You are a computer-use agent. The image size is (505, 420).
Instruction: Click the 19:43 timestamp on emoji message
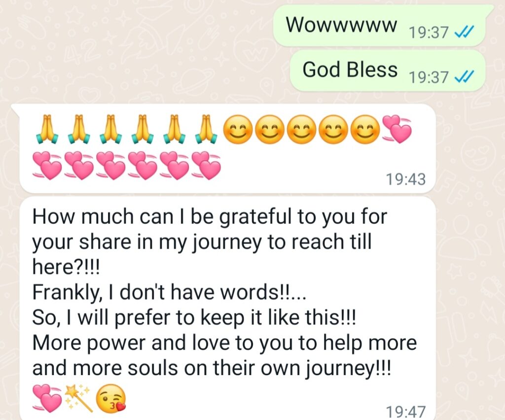point(406,179)
